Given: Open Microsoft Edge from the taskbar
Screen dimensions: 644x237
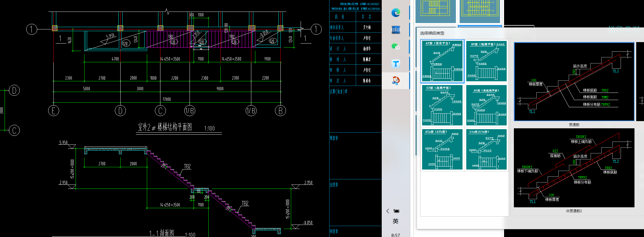Looking at the screenshot, I should tap(396, 13).
